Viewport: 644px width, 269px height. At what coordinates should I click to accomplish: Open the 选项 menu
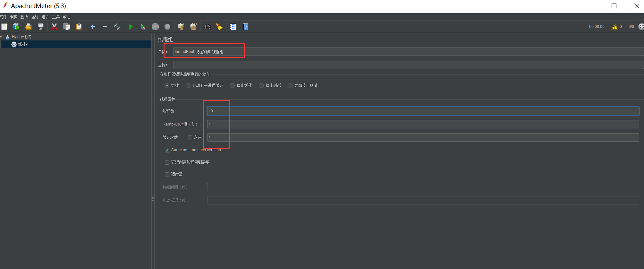coord(46,17)
